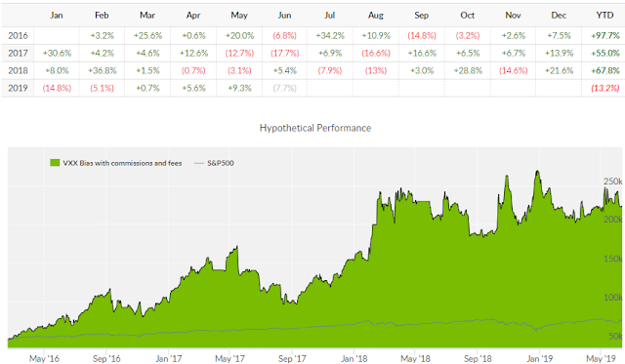Click the May column header
Screen dimensions: 625x364
point(239,16)
